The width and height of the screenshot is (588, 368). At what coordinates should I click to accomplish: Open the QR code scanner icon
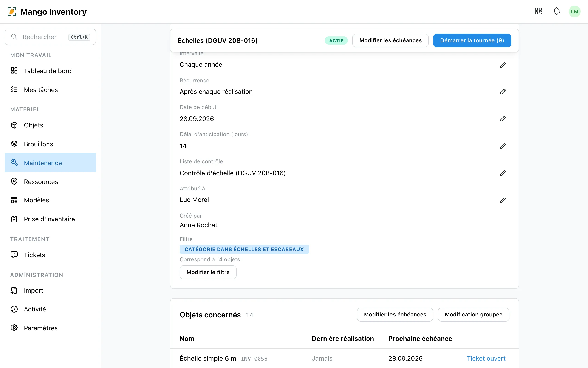coord(538,11)
